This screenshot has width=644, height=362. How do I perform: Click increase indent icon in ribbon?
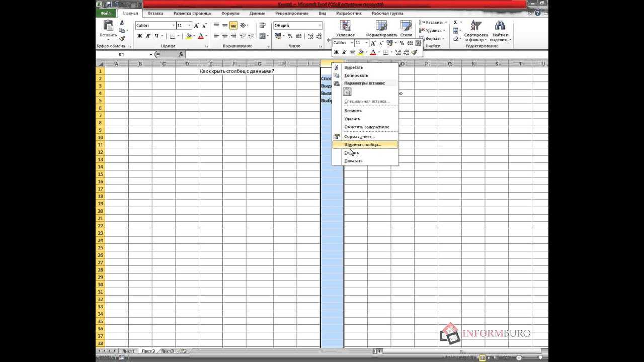pos(252,36)
